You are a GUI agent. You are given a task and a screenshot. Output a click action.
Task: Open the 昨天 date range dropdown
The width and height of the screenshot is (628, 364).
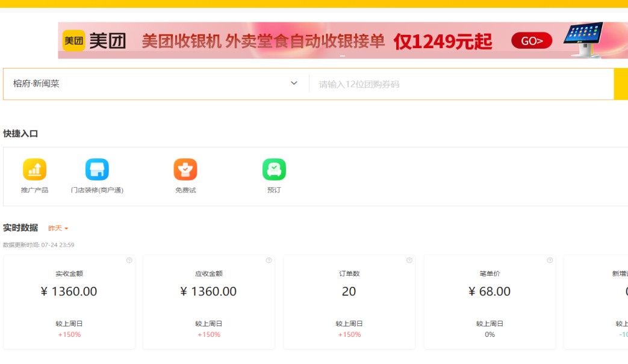(x=58, y=229)
